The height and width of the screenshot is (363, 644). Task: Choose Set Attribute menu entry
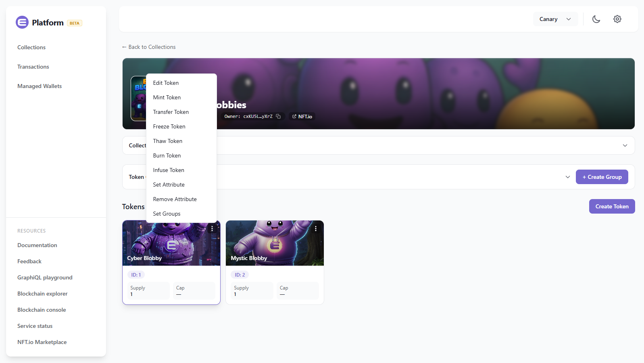click(x=181, y=185)
